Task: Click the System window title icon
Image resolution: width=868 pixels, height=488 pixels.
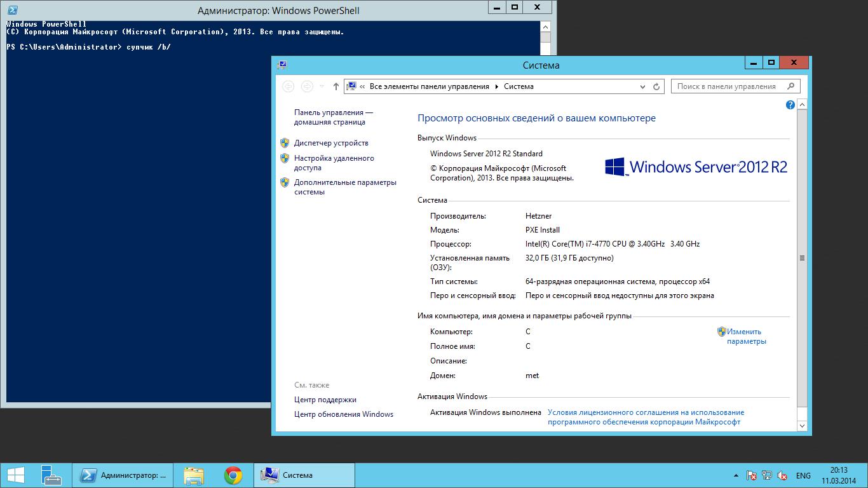Action: [282, 65]
